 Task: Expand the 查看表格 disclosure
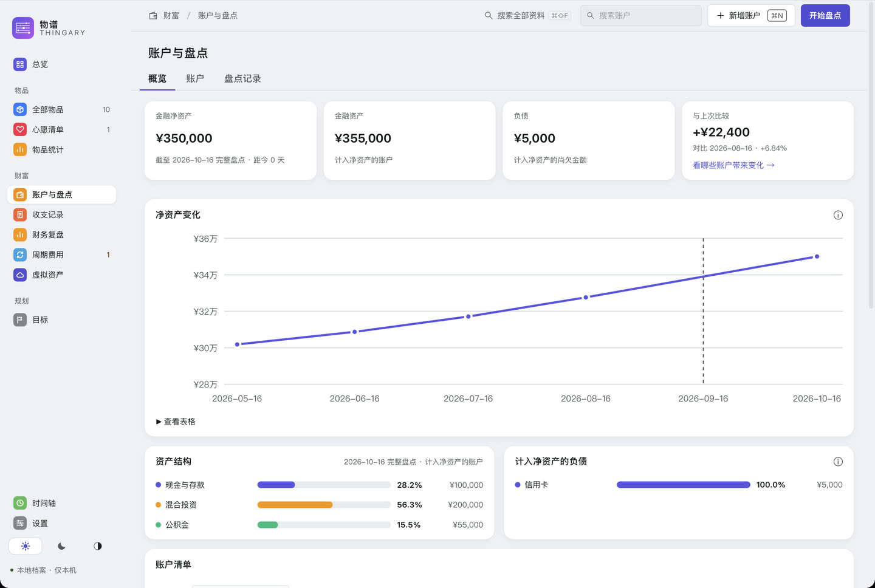point(176,422)
